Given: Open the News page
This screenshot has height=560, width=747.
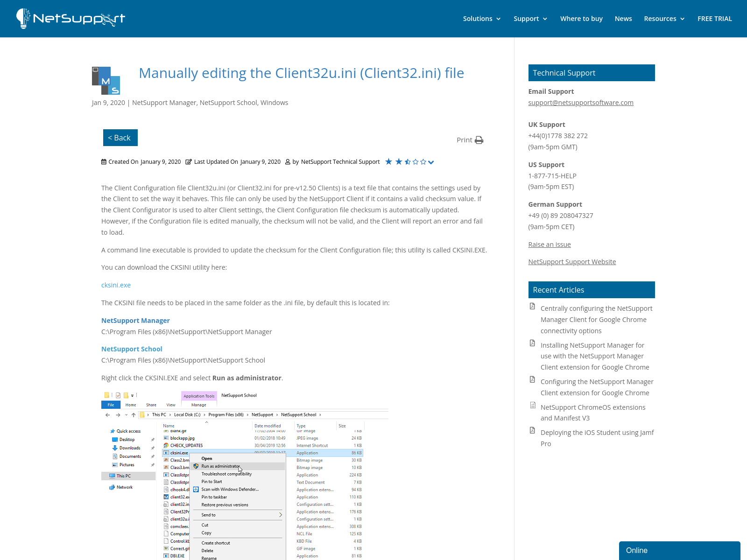Looking at the screenshot, I should point(623,19).
